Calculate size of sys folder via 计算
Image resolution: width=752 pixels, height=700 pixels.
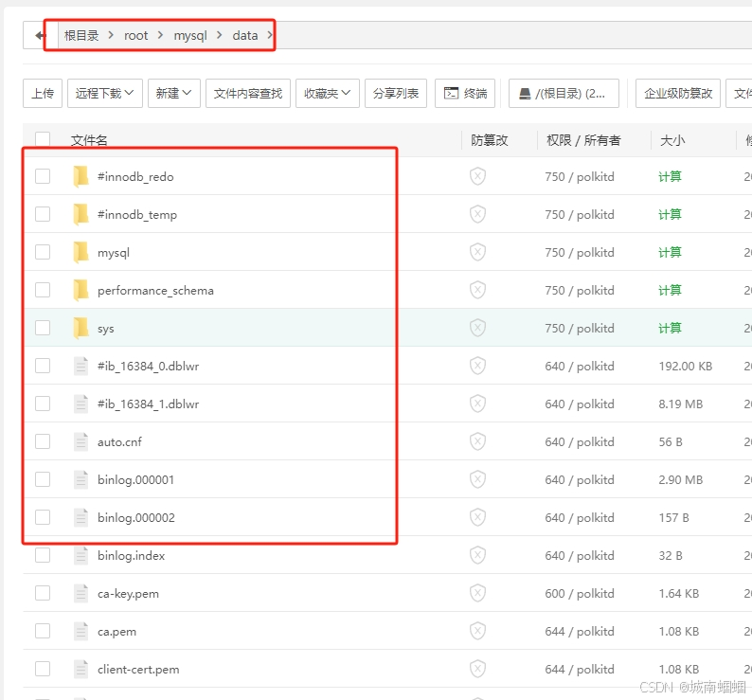[670, 328]
